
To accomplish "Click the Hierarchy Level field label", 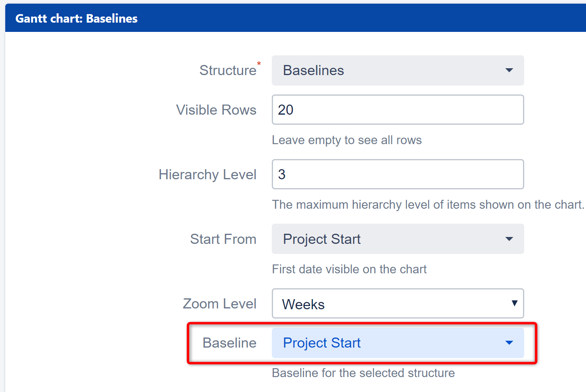I will tap(207, 174).
